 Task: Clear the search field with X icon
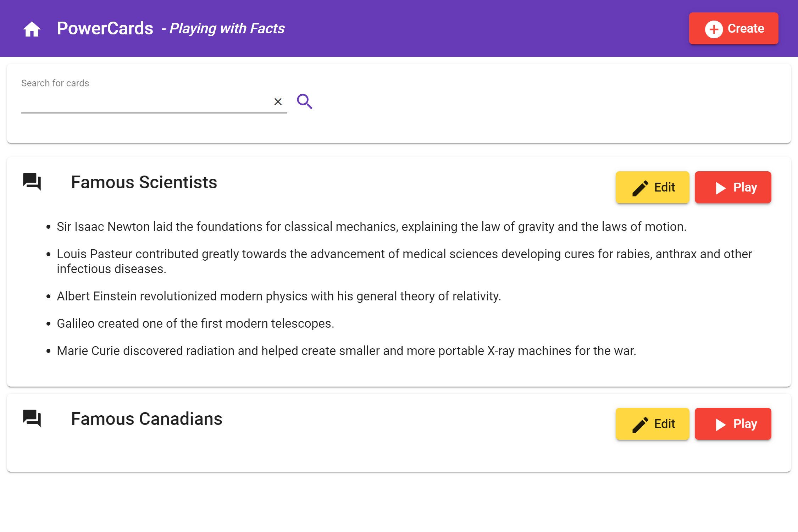click(x=278, y=102)
